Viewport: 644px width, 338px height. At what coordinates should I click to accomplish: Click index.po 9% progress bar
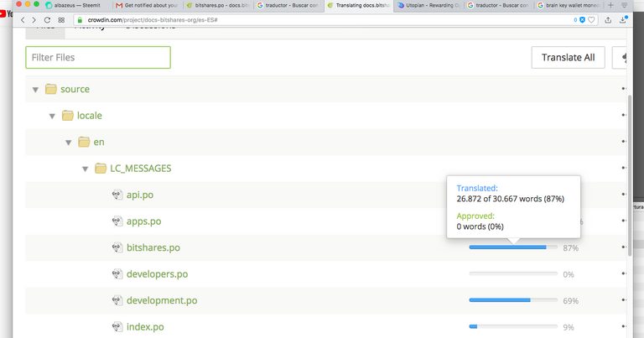click(513, 326)
